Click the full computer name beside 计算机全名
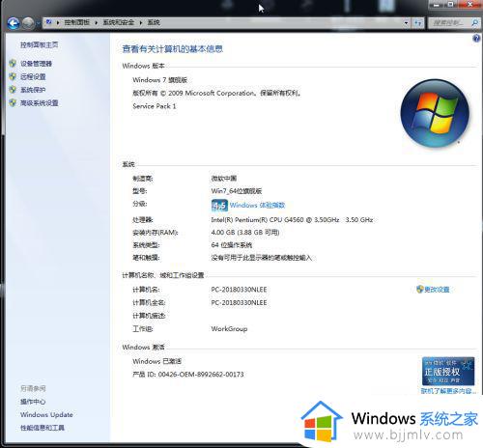 239,303
